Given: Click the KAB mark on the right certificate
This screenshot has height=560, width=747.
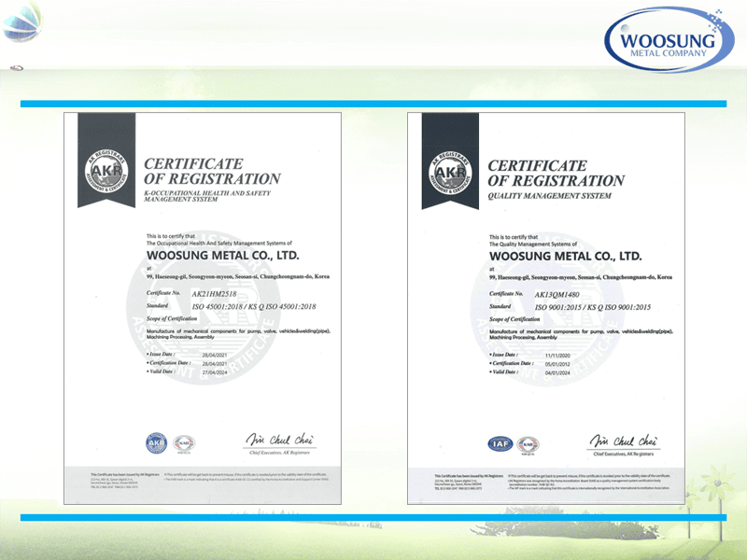Looking at the screenshot, I should pyautogui.click(x=529, y=444).
